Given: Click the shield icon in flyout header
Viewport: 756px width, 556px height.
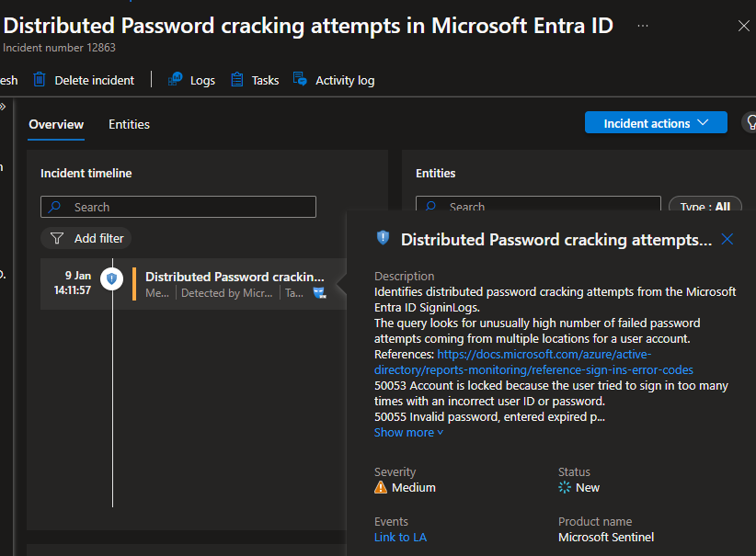Looking at the screenshot, I should (x=384, y=238).
